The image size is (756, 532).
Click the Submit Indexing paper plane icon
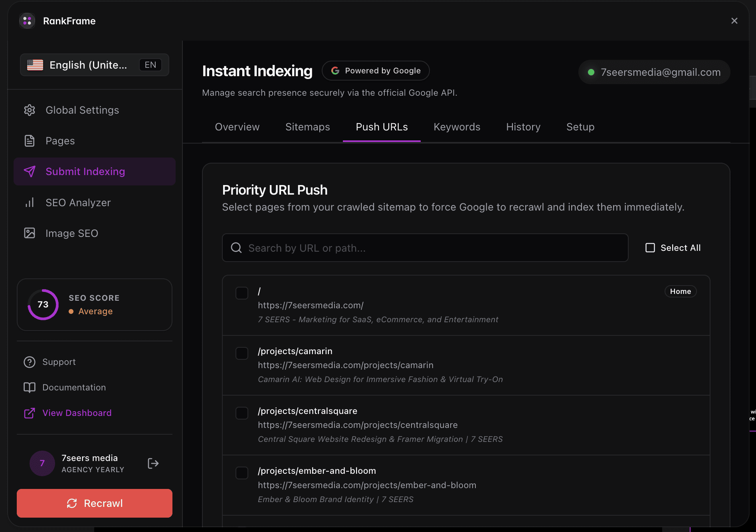point(30,171)
